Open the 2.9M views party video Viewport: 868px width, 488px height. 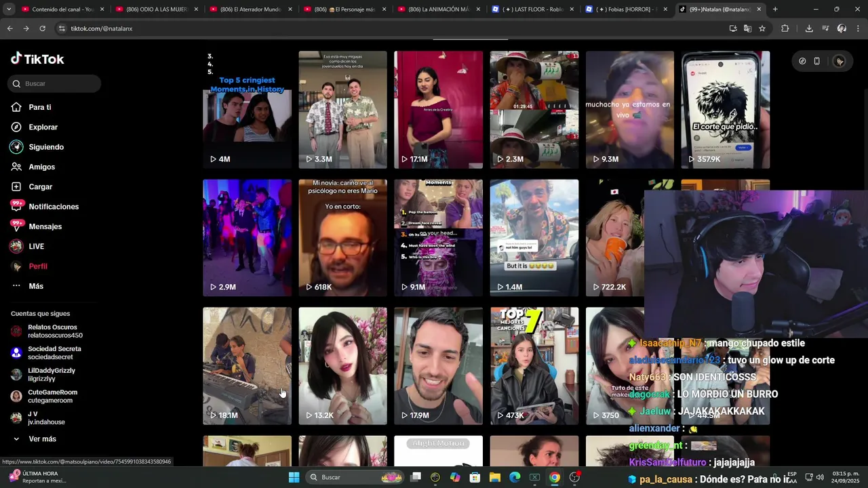pyautogui.click(x=247, y=238)
